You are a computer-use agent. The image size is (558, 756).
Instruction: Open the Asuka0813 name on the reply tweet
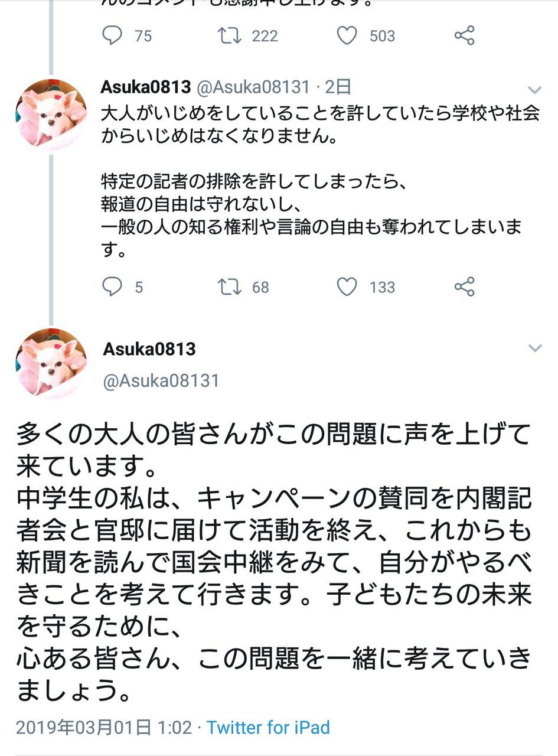click(145, 87)
